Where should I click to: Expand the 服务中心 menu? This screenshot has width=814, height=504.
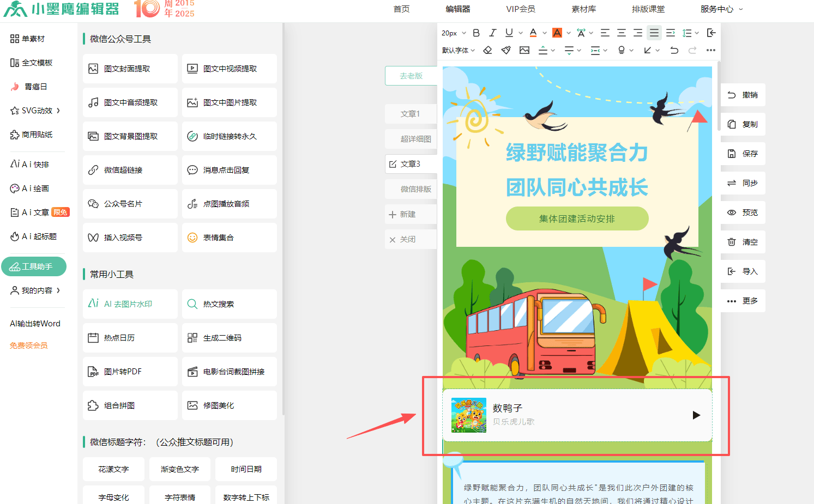click(x=721, y=9)
